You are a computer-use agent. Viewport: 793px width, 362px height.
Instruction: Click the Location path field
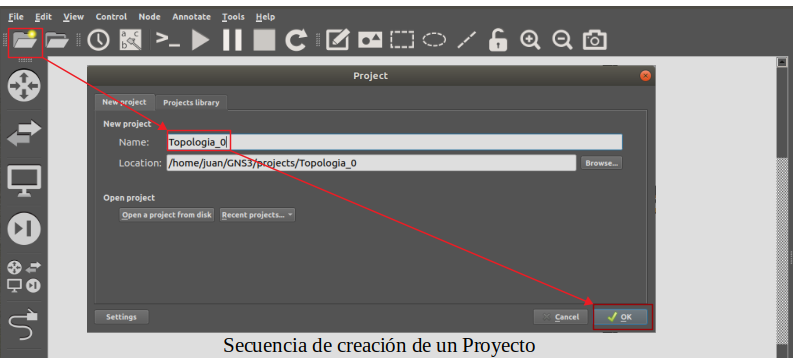point(371,163)
